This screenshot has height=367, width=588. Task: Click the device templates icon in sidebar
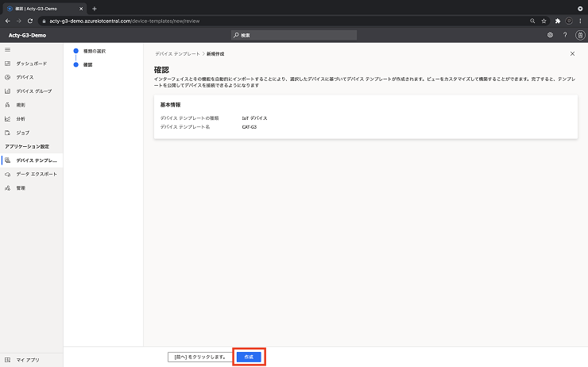(x=7, y=160)
